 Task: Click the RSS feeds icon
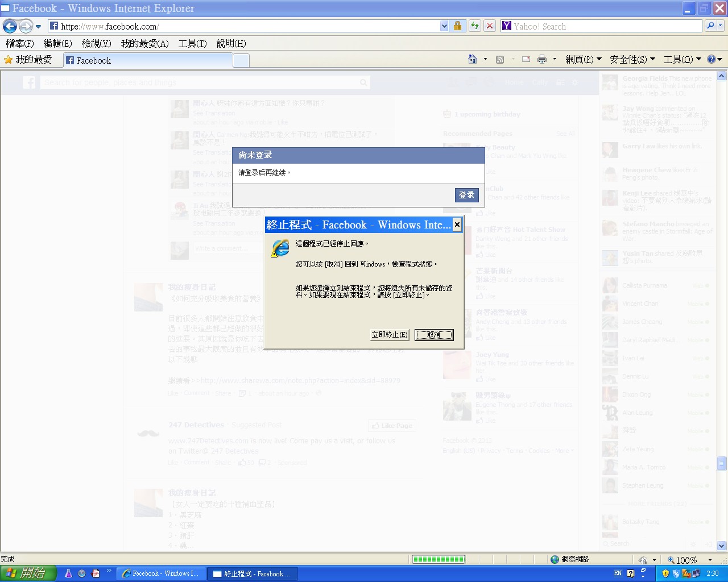[500, 60]
